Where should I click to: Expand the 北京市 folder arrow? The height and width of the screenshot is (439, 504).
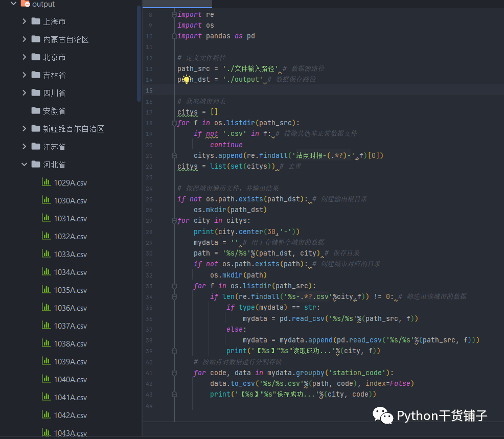click(24, 57)
